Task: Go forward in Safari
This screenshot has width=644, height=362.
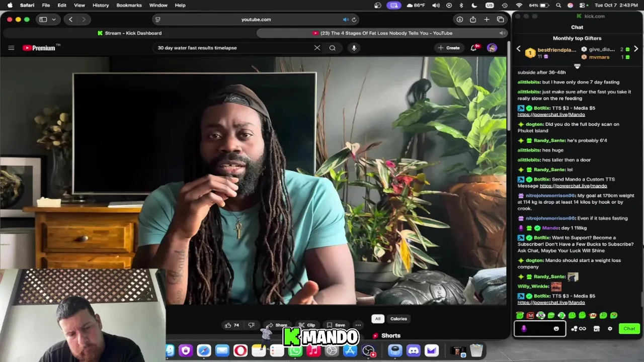Action: click(x=84, y=19)
